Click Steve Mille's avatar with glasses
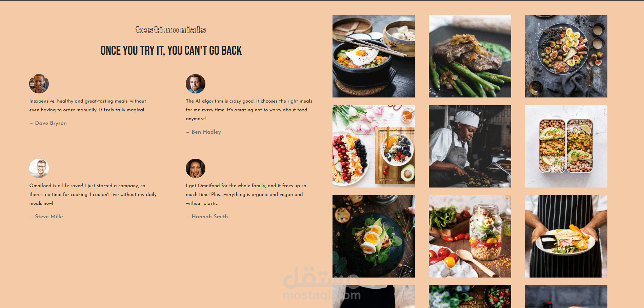This screenshot has width=644, height=308. (x=39, y=168)
